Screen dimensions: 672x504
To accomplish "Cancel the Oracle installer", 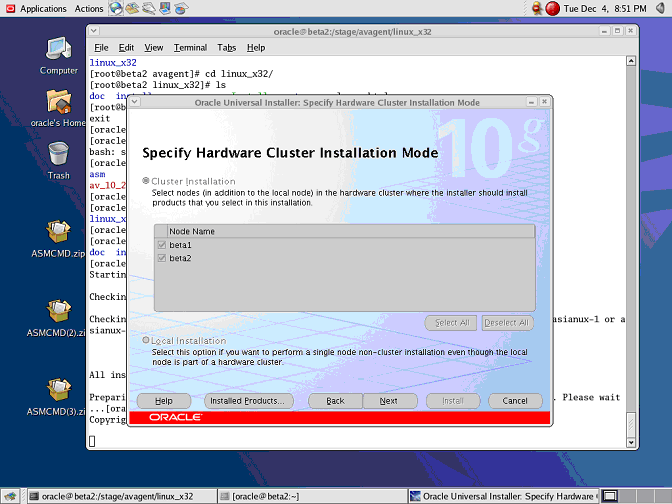I will (515, 401).
